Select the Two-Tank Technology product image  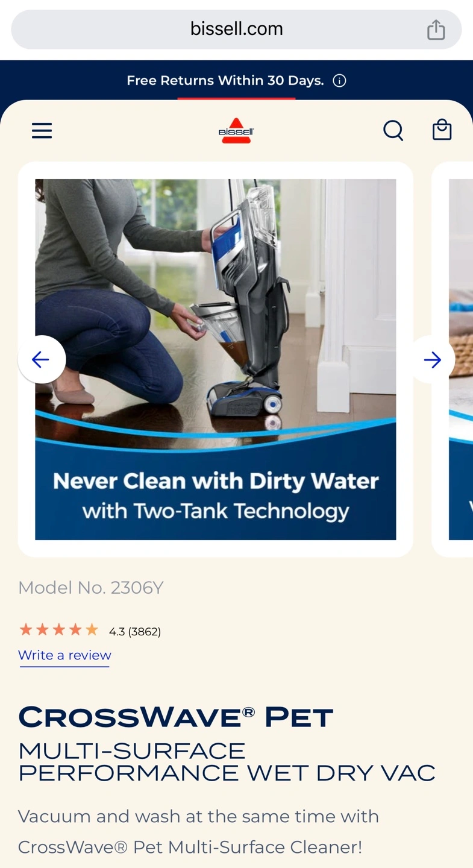[216, 359]
